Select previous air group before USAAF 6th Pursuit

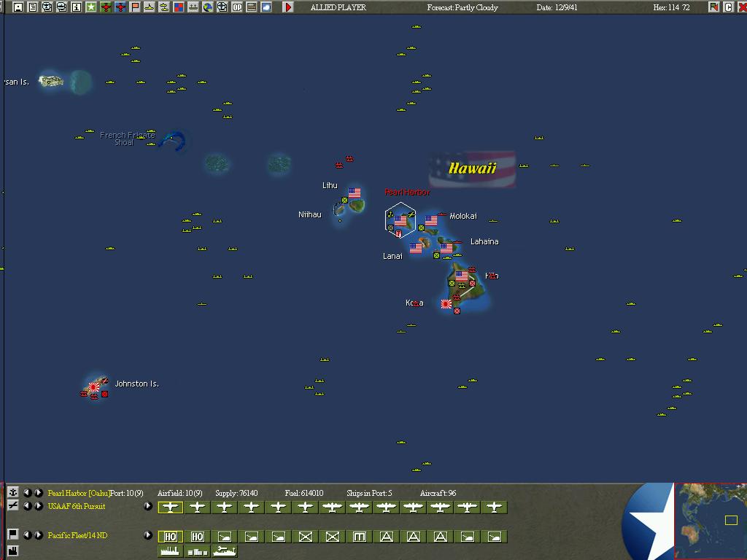27,506
